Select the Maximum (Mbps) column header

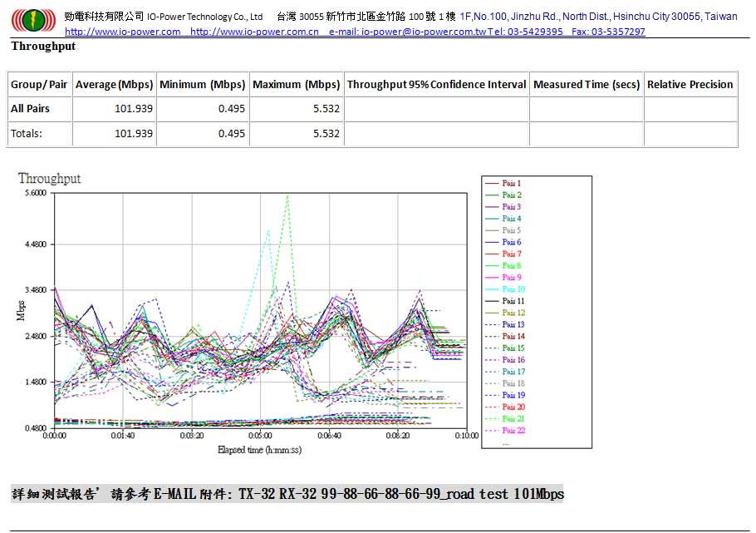[x=297, y=85]
